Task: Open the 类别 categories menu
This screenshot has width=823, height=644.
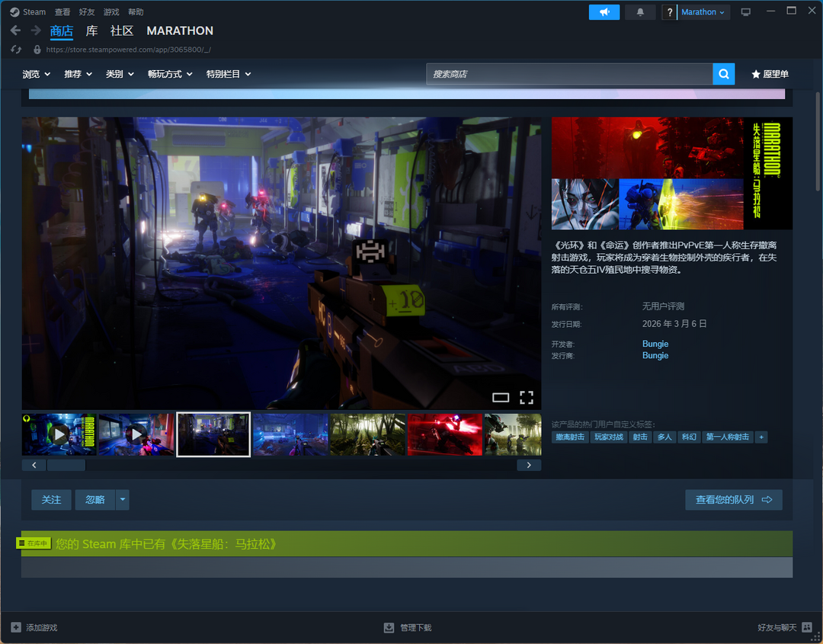Action: coord(120,74)
